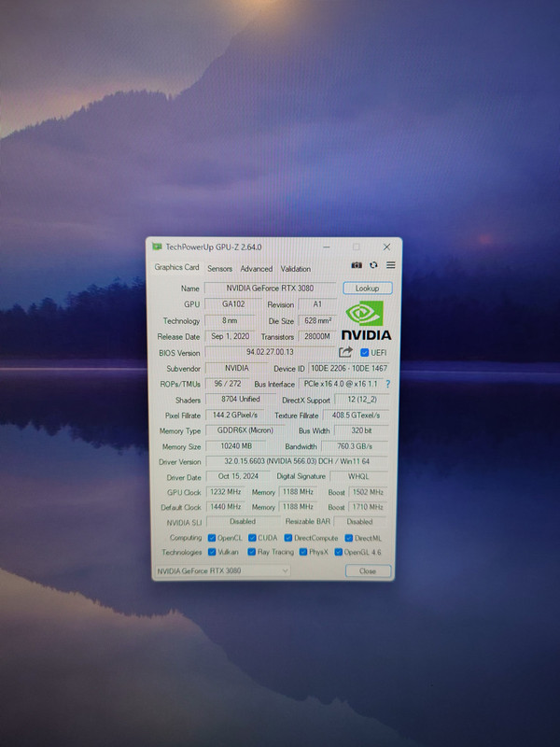Click the Bus Interface question mark icon
Image resolution: width=560 pixels, height=747 pixels.
point(387,384)
